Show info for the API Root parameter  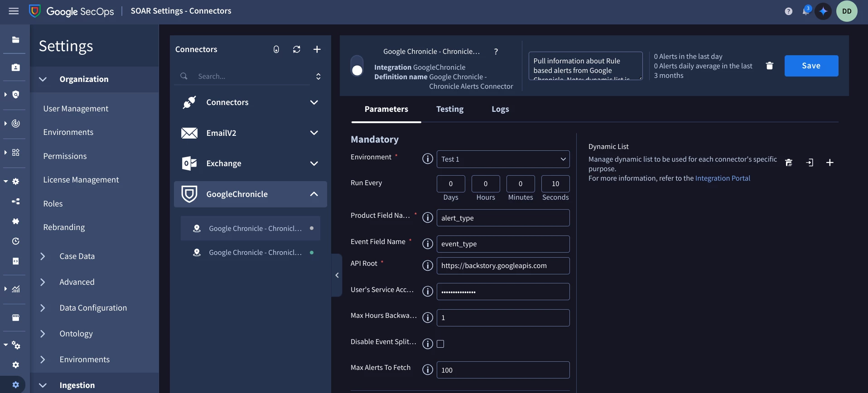coord(427,266)
